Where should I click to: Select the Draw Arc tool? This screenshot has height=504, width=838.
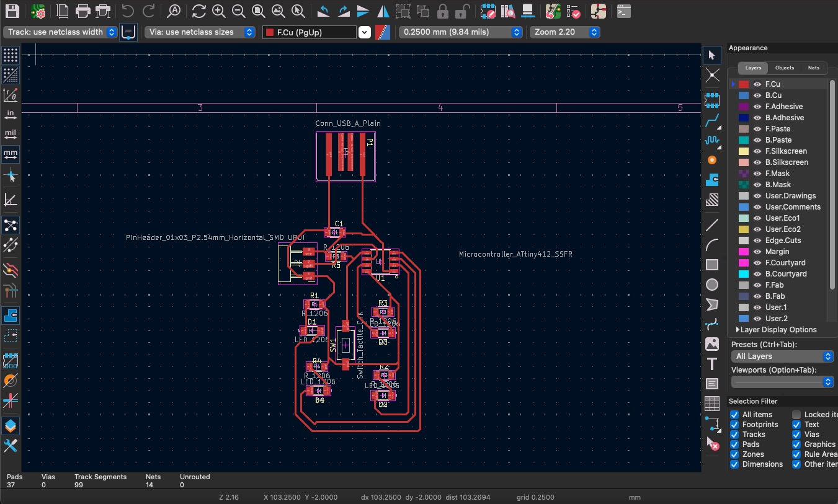712,245
